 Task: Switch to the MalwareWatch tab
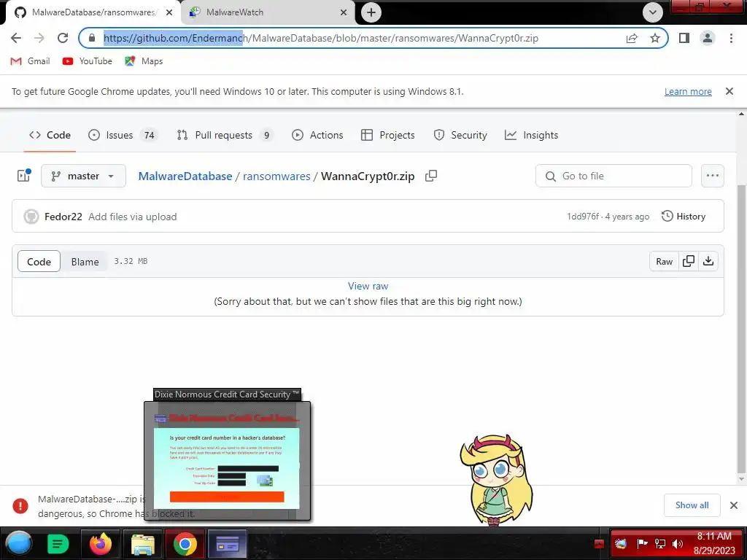267,12
